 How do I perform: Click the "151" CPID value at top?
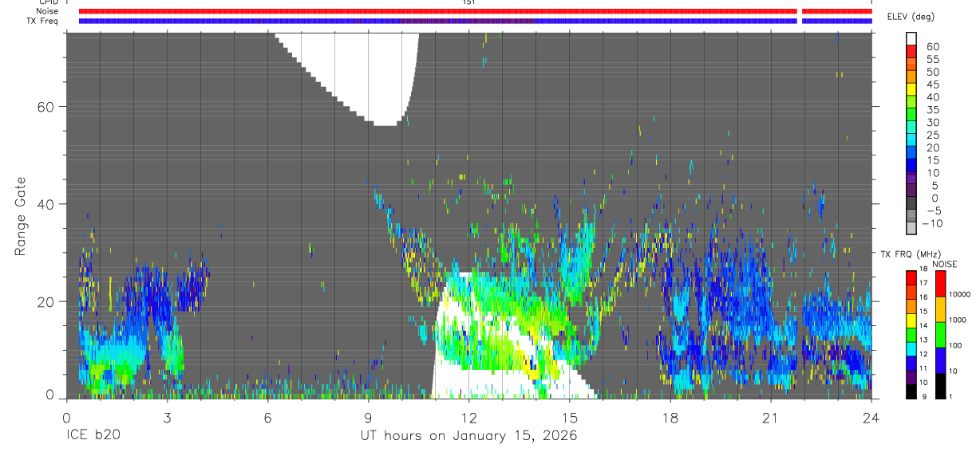point(468,3)
